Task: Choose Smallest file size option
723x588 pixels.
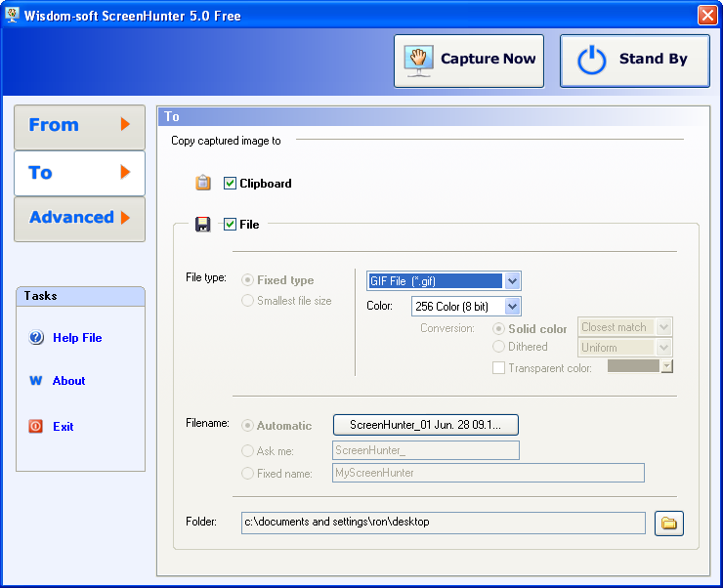Action: tap(247, 301)
